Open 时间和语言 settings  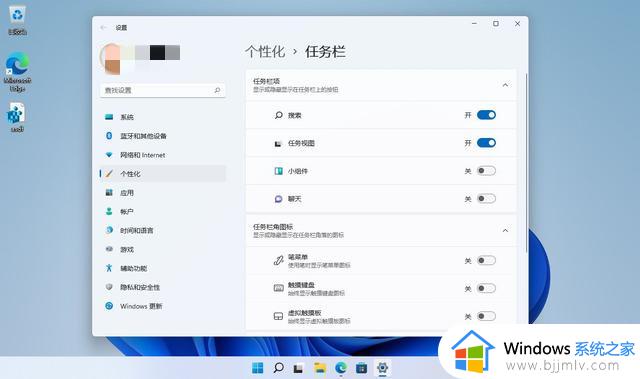tap(163, 231)
